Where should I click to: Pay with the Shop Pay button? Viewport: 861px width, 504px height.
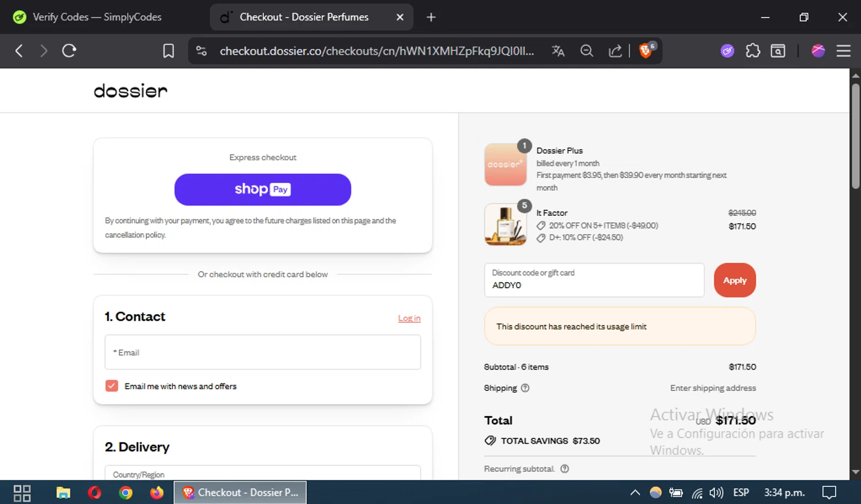[x=263, y=189]
